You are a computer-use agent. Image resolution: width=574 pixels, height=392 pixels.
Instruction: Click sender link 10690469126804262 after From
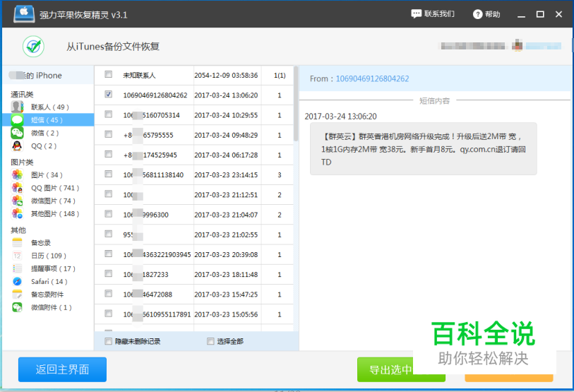coord(372,79)
